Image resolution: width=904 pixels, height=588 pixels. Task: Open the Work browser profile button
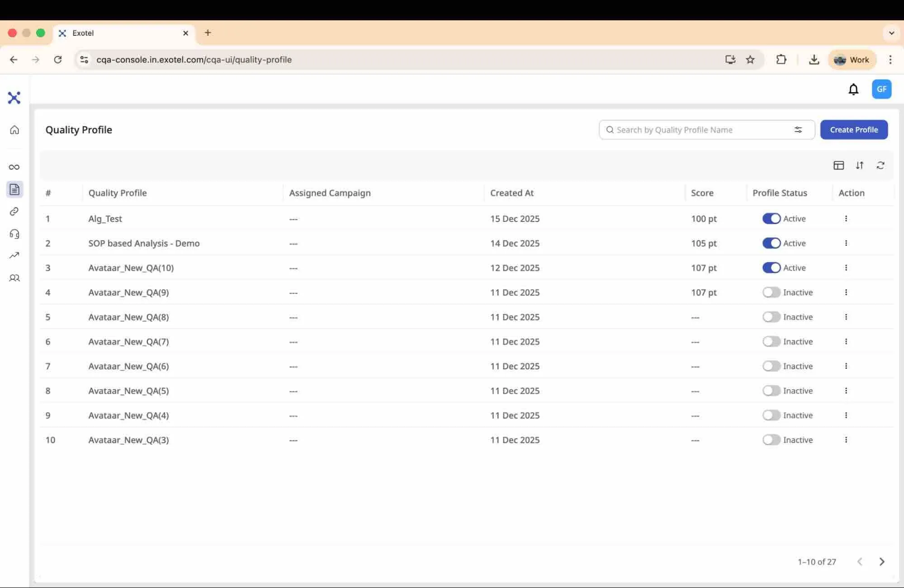pyautogui.click(x=852, y=60)
